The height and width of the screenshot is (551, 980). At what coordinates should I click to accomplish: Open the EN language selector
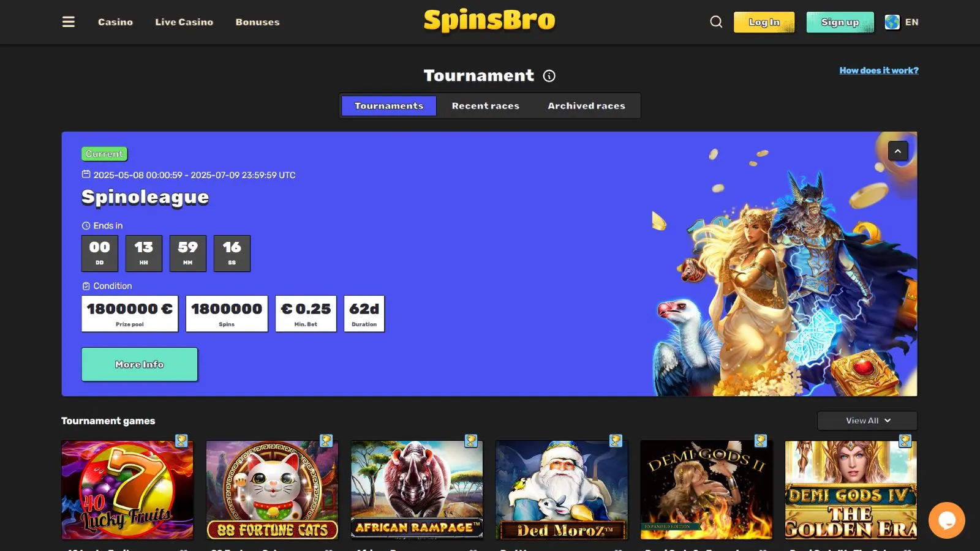pos(912,22)
